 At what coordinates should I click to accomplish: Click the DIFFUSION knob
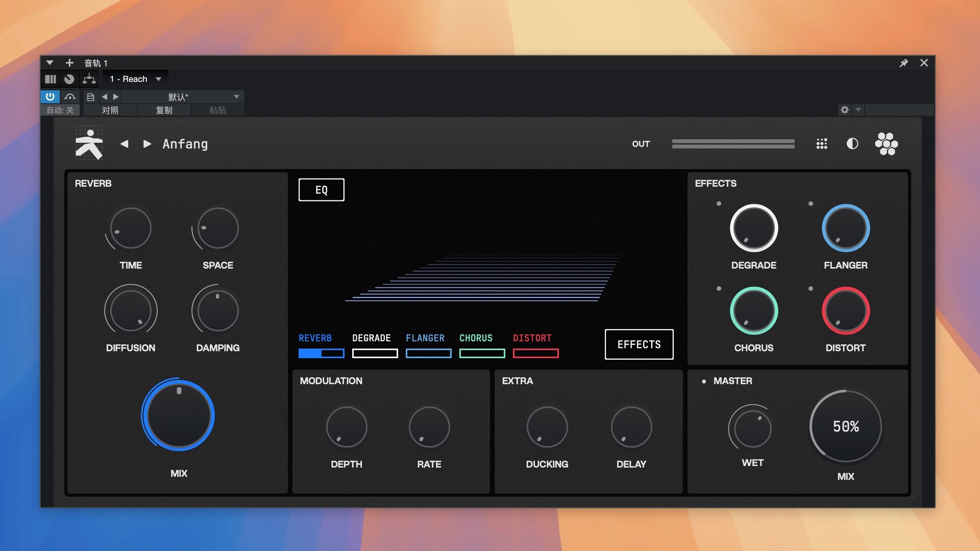(131, 311)
